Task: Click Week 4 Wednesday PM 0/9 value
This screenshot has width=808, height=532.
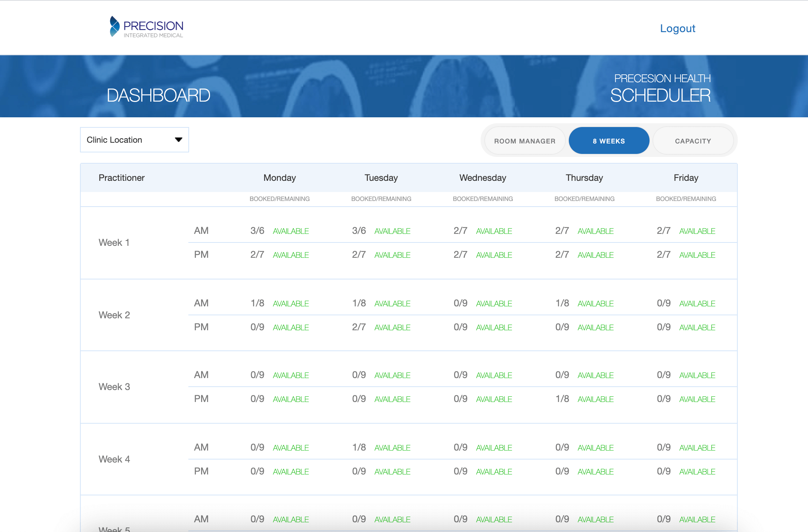Action: click(x=461, y=471)
